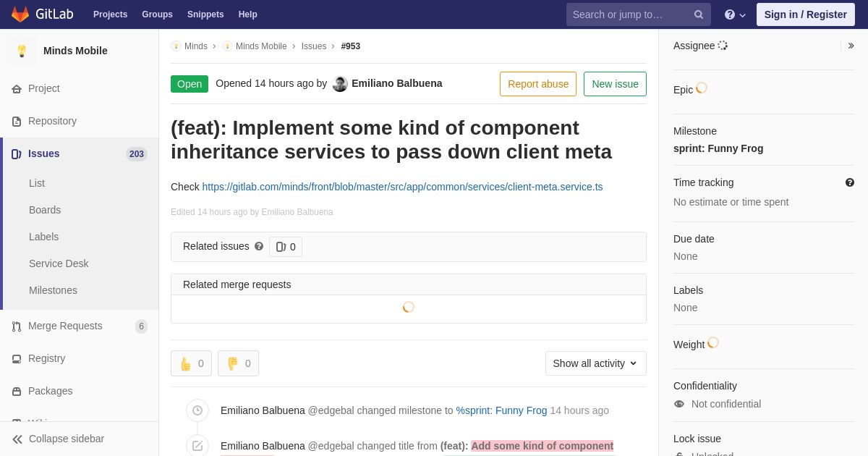Go to Minds group breadcrumb
Image resolution: width=868 pixels, height=456 pixels.
[196, 46]
